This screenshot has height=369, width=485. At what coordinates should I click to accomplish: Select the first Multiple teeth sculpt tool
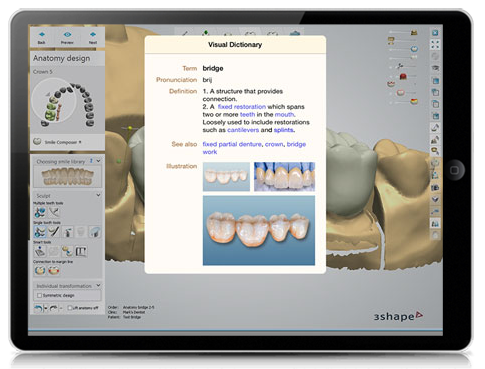pos(40,212)
